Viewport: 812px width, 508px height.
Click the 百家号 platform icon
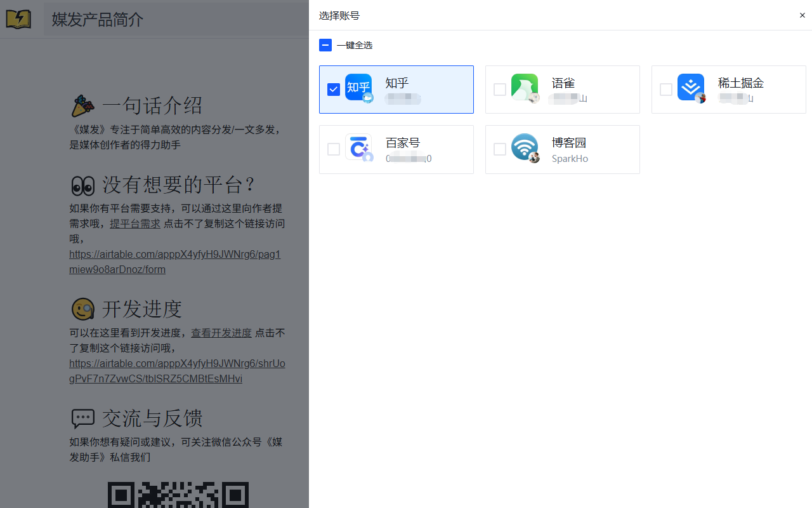click(x=360, y=148)
